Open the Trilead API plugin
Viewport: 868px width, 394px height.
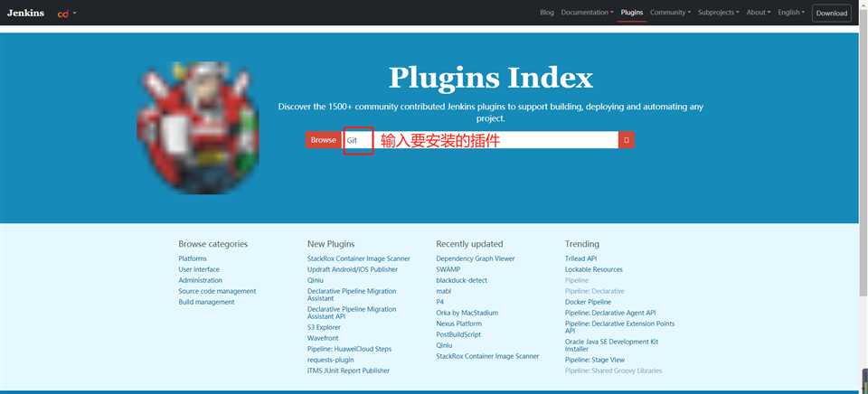click(x=580, y=258)
